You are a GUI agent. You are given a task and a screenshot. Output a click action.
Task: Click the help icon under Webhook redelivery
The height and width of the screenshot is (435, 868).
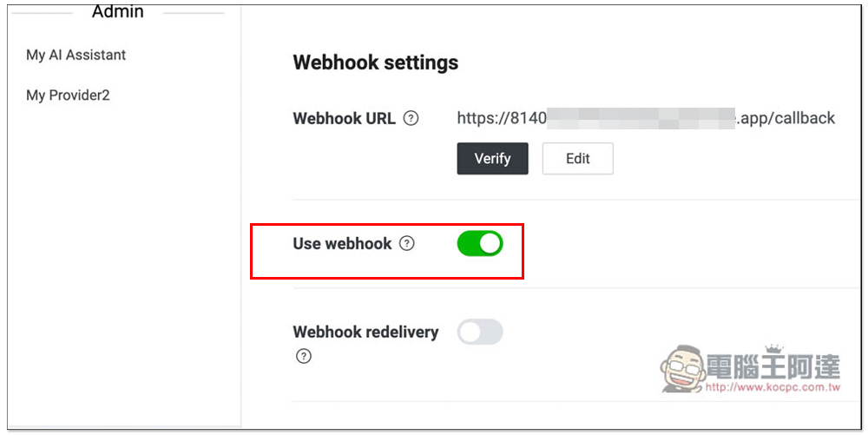[x=303, y=356]
